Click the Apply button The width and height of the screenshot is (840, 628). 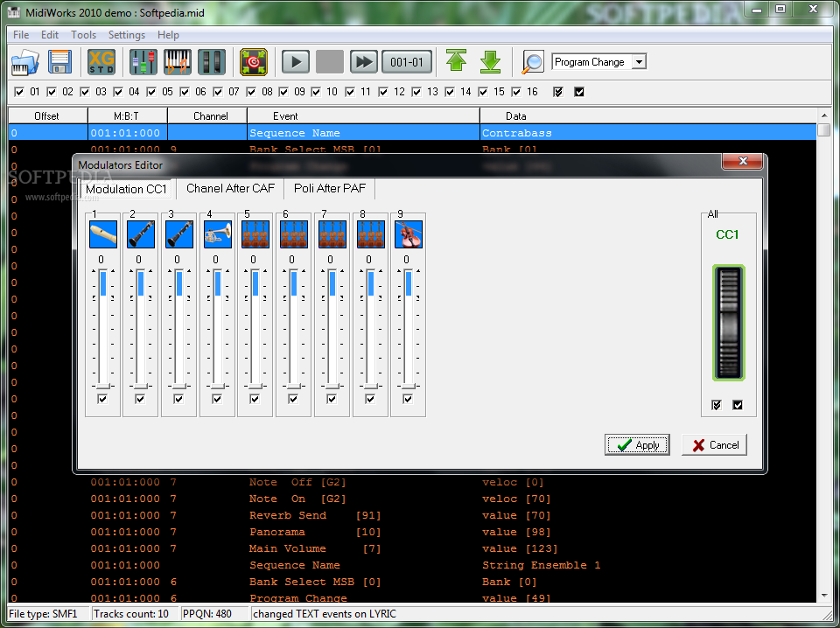[x=637, y=445]
